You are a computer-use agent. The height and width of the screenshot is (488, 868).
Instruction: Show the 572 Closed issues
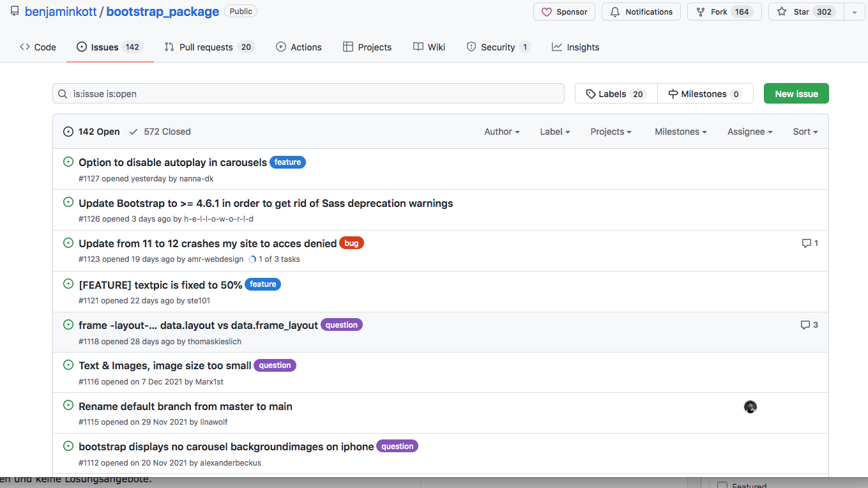(160, 132)
